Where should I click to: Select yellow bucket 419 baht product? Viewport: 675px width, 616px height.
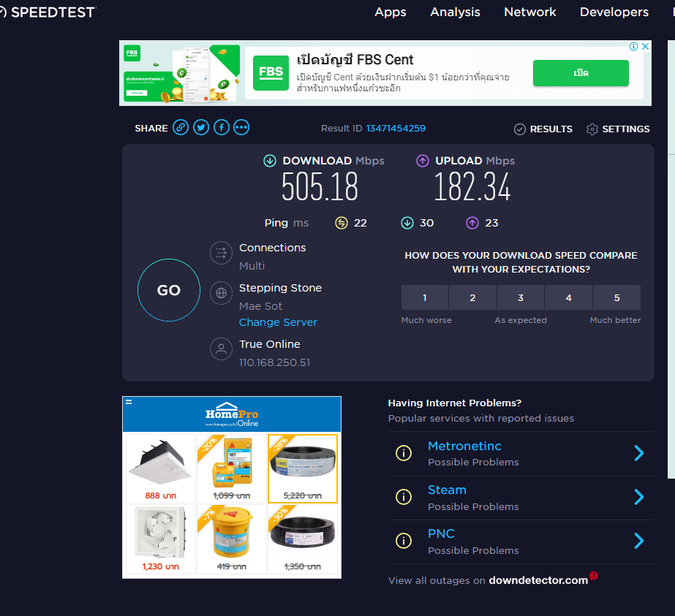coord(232,539)
